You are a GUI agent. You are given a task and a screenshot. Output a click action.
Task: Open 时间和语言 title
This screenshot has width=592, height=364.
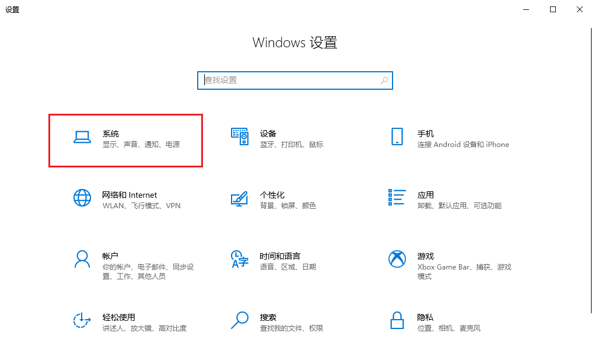(x=280, y=256)
